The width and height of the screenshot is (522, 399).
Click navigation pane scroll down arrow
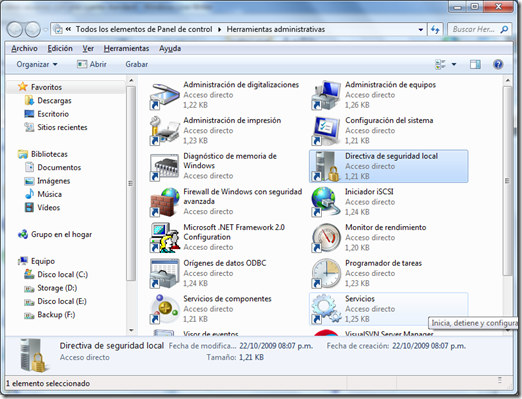131,330
